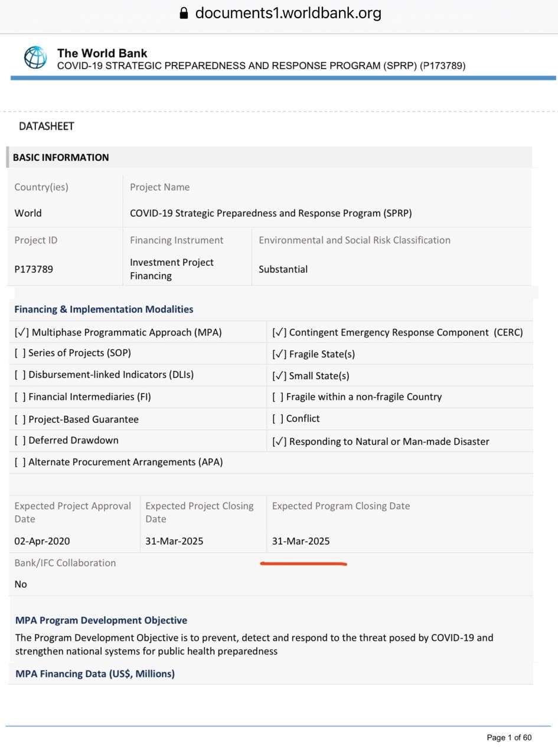The height and width of the screenshot is (756, 558).
Task: Click the BASIC INFORMATION section header
Action: click(61, 158)
